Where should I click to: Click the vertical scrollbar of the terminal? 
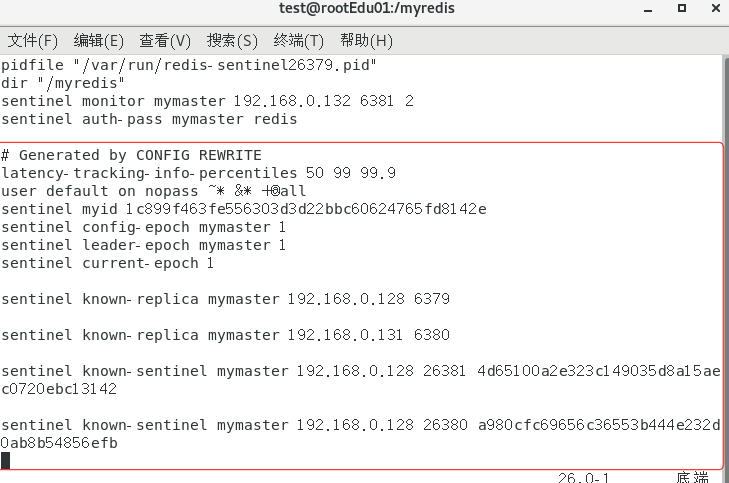pos(724,260)
